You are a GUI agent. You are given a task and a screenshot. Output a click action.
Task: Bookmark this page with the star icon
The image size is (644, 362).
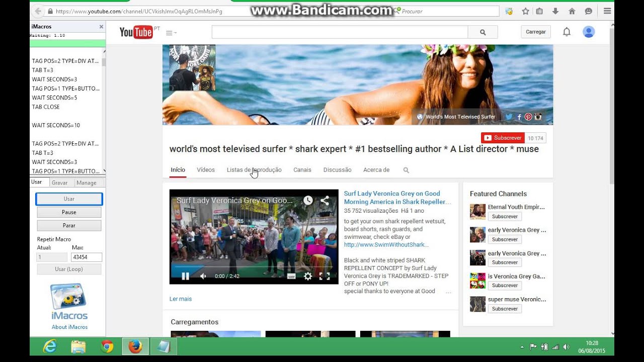click(525, 11)
